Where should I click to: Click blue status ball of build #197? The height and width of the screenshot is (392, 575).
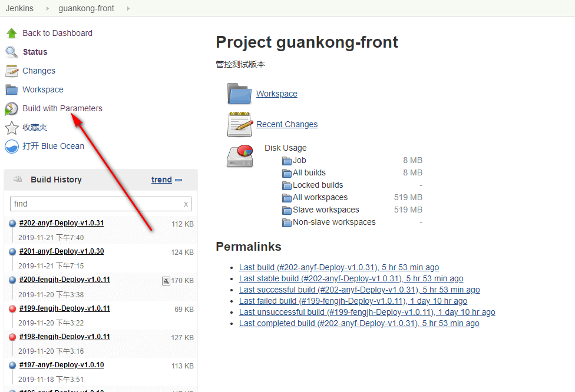pyautogui.click(x=12, y=365)
